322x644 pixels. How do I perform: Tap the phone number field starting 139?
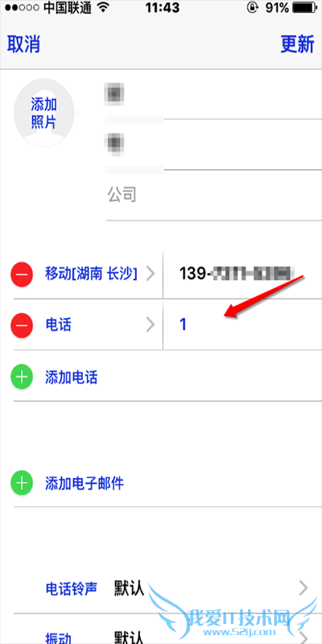tap(243, 274)
